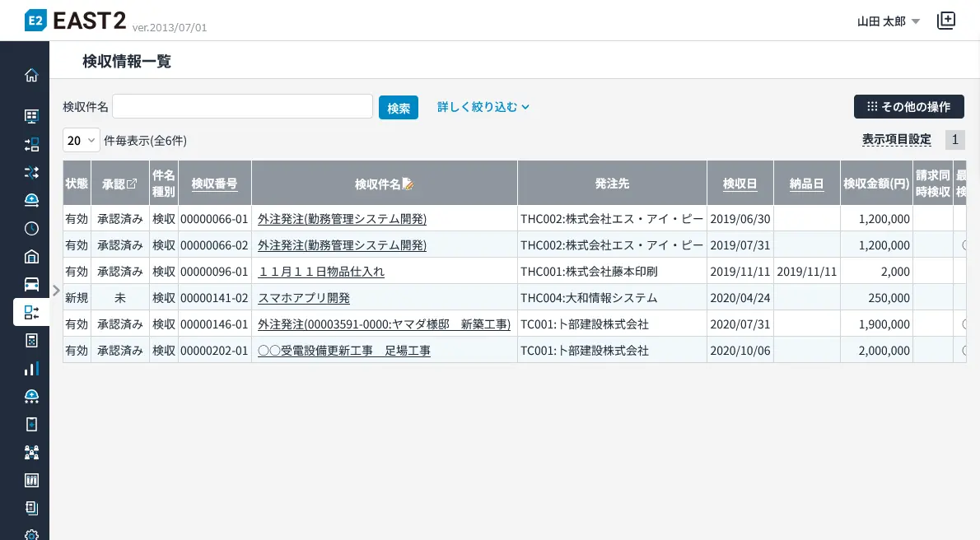
Task: Open the 20 items-per-page dropdown
Action: pyautogui.click(x=81, y=140)
